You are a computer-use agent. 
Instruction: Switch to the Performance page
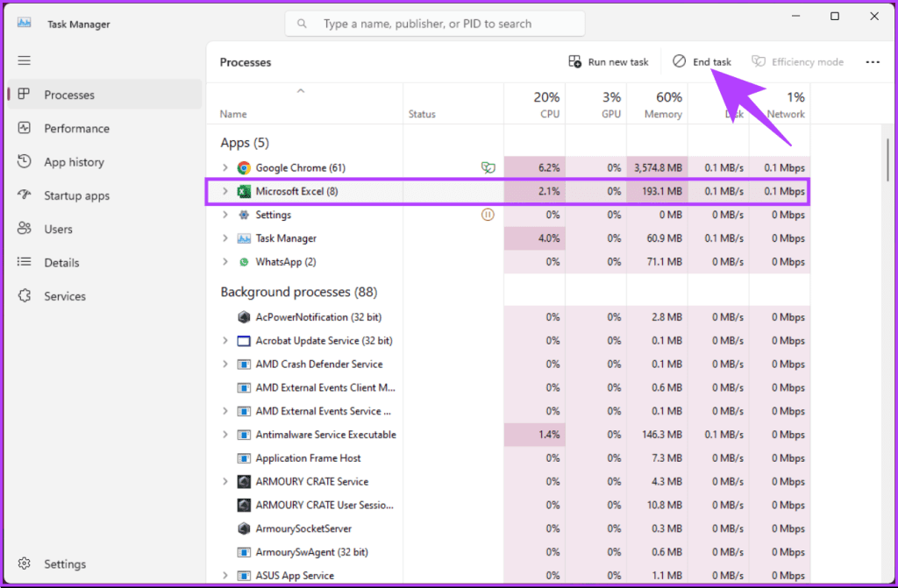105,128
